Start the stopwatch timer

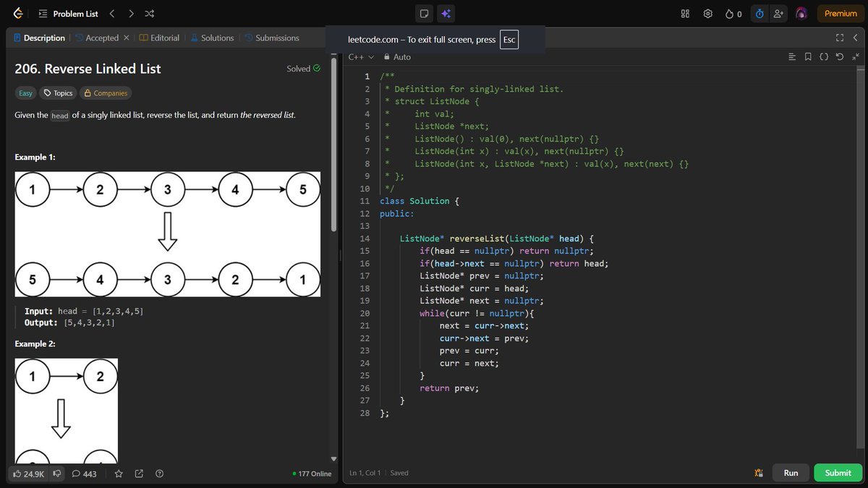pos(759,14)
